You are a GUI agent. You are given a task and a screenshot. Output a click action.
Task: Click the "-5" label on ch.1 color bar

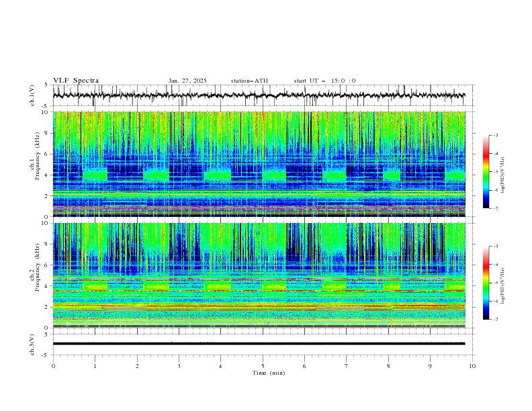496,172
